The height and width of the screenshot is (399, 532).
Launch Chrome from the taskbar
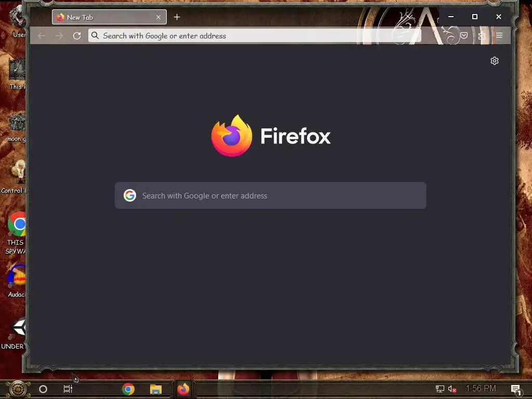pyautogui.click(x=128, y=389)
